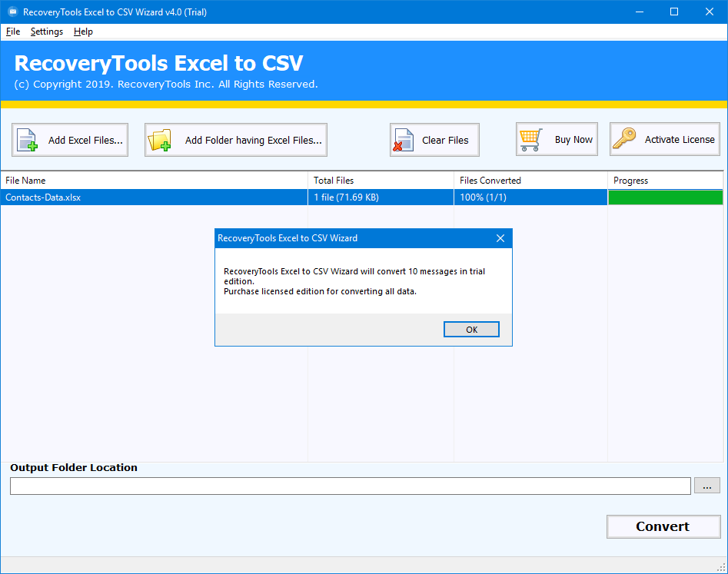
Task: Close the main Excel to CSV Wizard window
Action: (710, 12)
